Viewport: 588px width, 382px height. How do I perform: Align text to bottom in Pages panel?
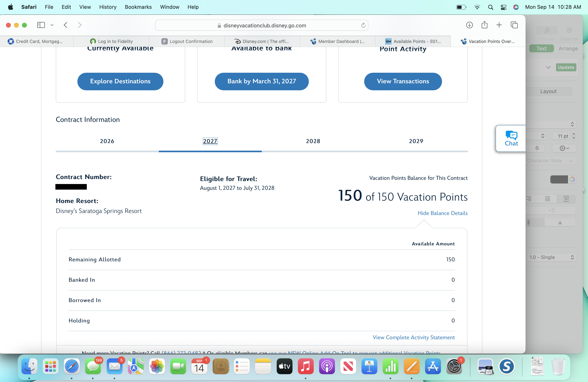[560, 223]
